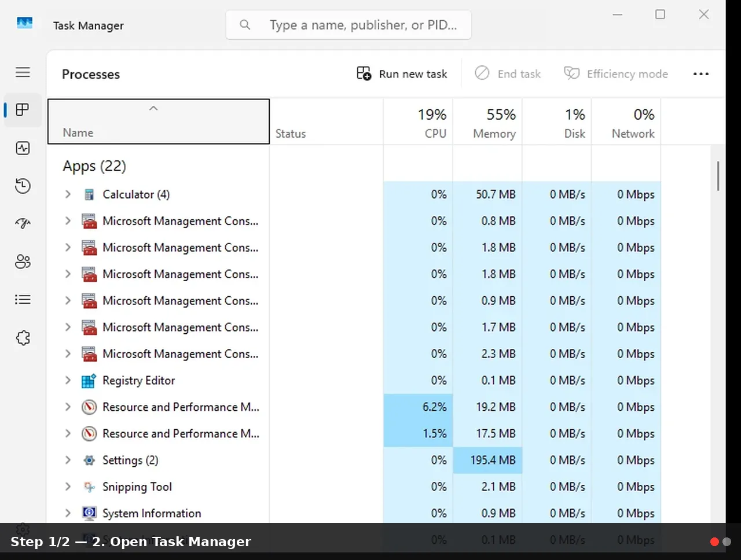
Task: Open the Details list sidebar icon
Action: pos(23,300)
